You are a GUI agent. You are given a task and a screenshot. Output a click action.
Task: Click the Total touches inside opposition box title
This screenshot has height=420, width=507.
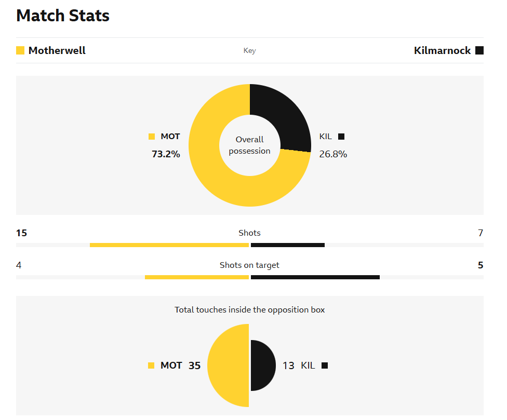pyautogui.click(x=250, y=310)
